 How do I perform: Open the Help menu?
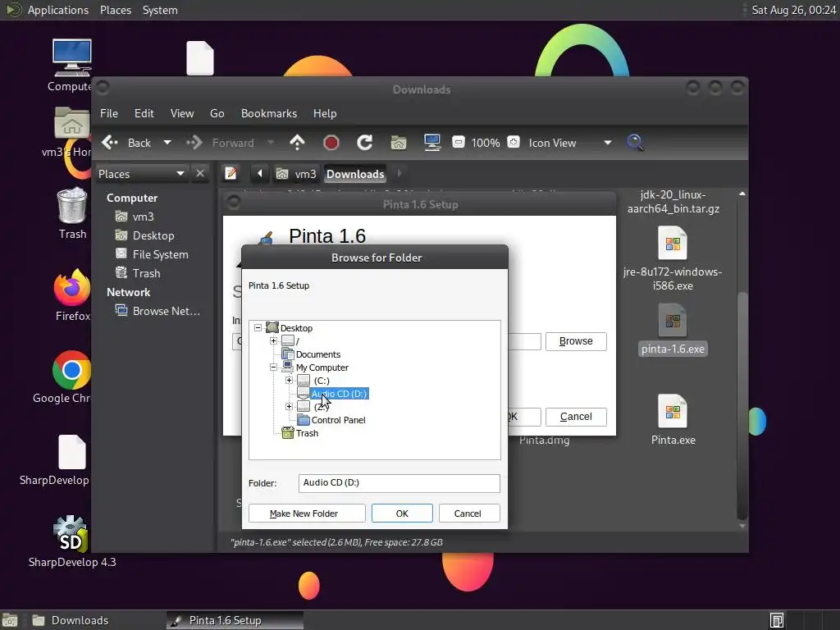(325, 113)
